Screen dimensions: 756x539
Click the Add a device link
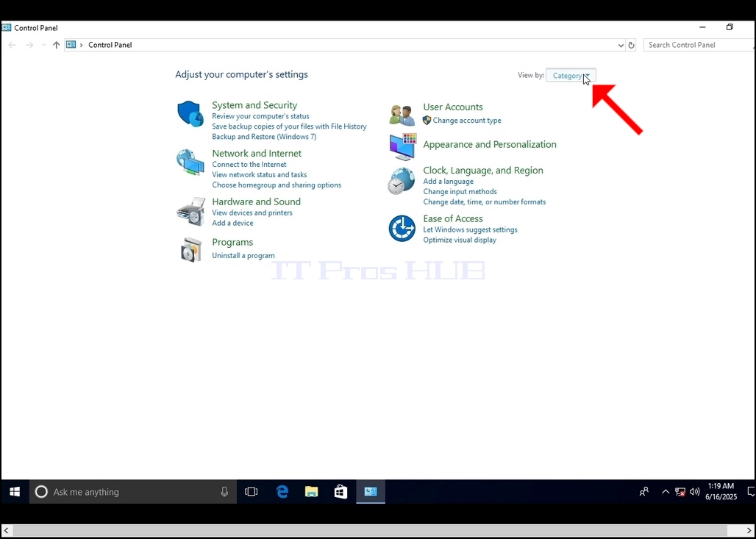click(x=232, y=223)
